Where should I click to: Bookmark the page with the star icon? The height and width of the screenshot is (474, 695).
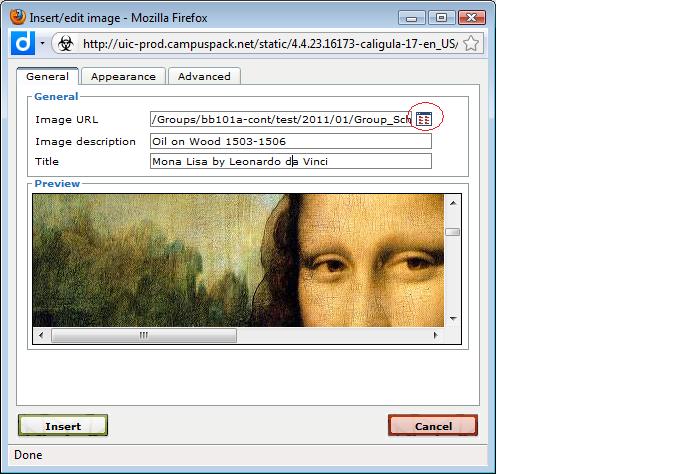[471, 43]
